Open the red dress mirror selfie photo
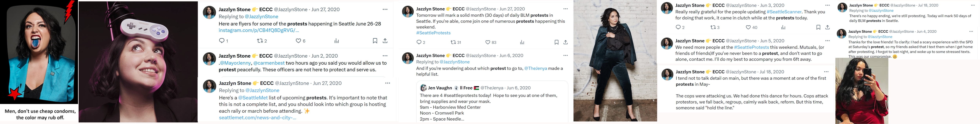 coord(861,91)
